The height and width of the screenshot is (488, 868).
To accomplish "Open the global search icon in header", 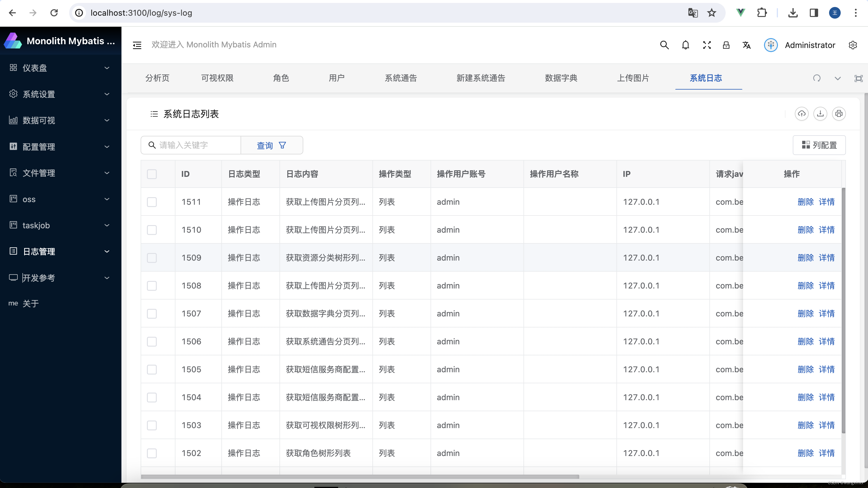I will (664, 45).
